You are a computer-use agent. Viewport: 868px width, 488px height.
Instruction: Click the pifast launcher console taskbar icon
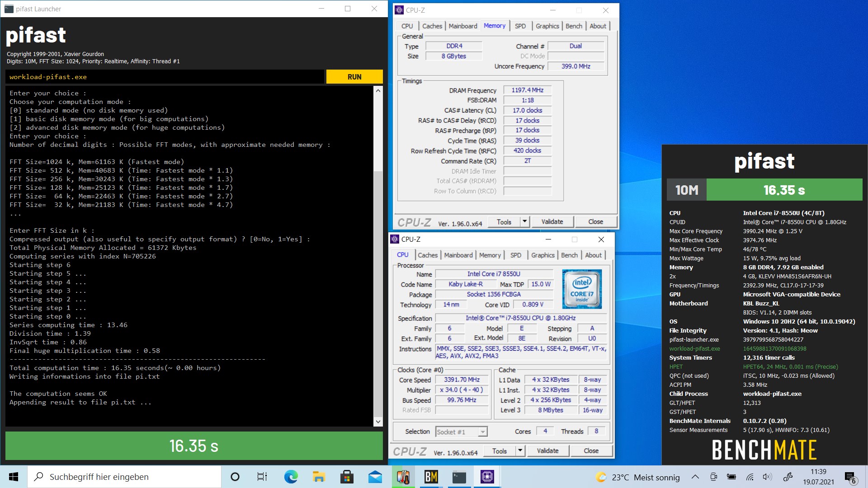pos(459,477)
